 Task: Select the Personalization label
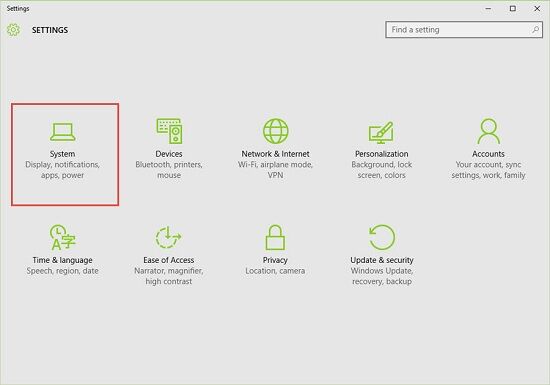pyautogui.click(x=382, y=154)
